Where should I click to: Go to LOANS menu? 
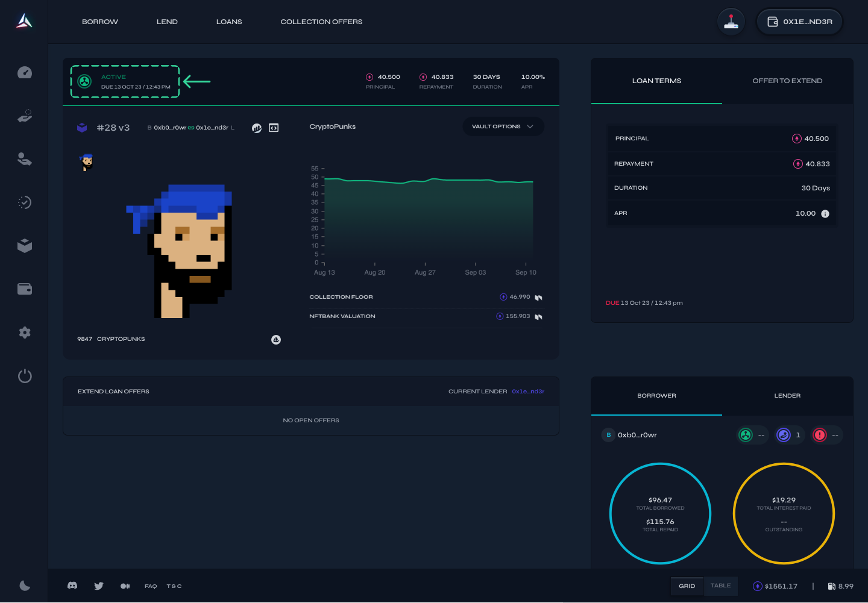229,22
